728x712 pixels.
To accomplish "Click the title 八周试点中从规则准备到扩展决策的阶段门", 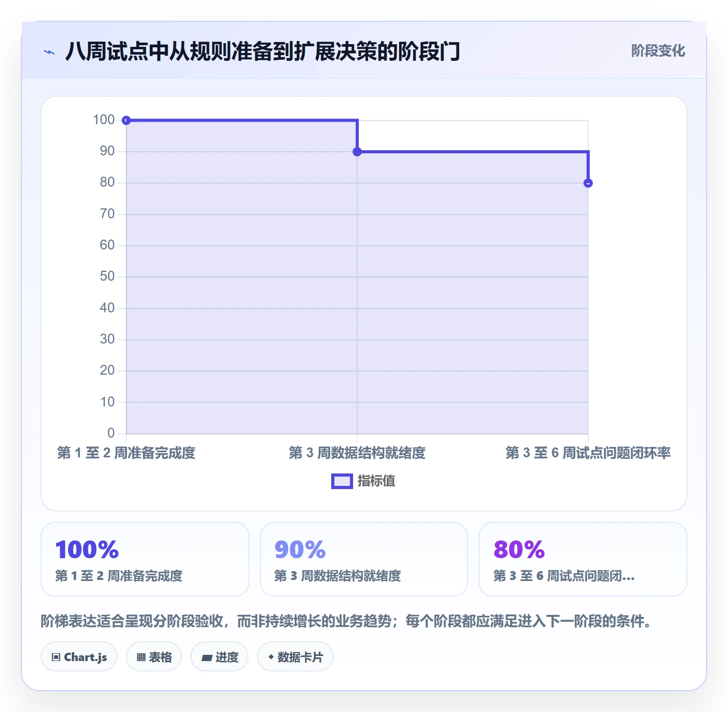I will click(x=263, y=51).
